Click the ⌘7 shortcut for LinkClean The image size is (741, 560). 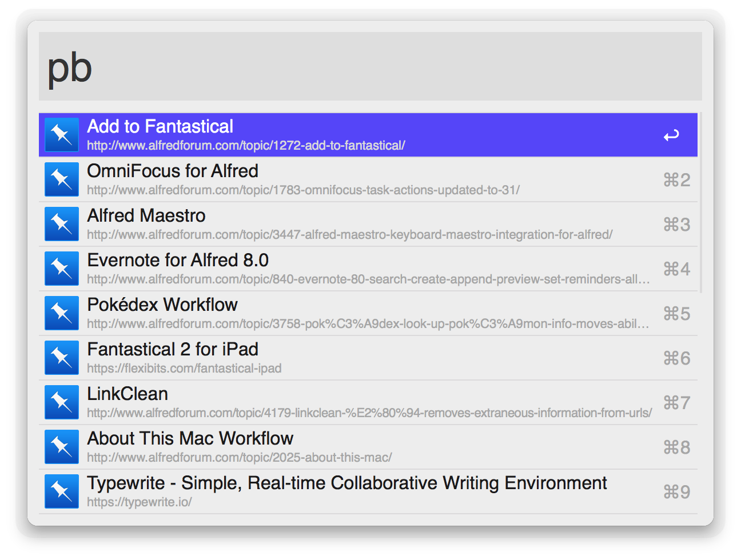tap(677, 403)
